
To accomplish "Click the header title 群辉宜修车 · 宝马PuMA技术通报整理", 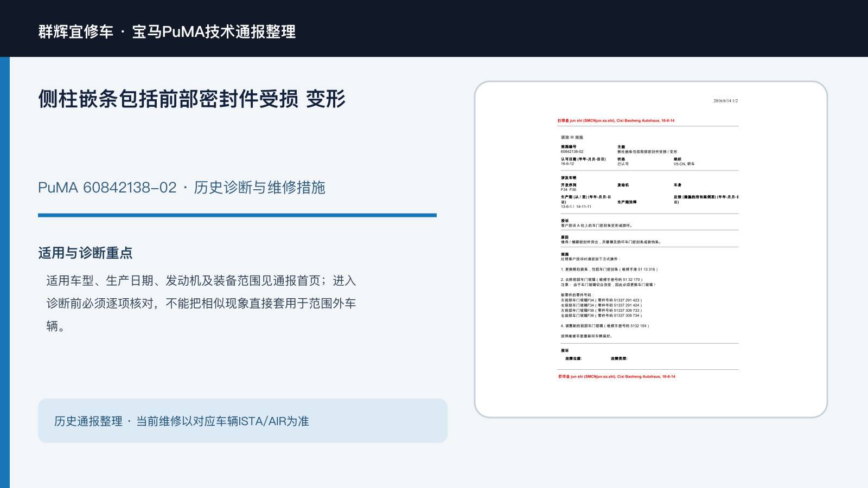I will click(167, 31).
